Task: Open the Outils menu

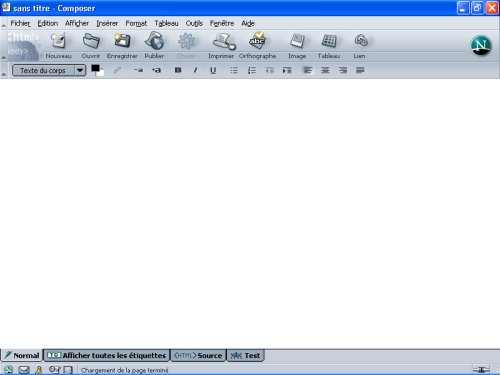Action: pos(194,23)
